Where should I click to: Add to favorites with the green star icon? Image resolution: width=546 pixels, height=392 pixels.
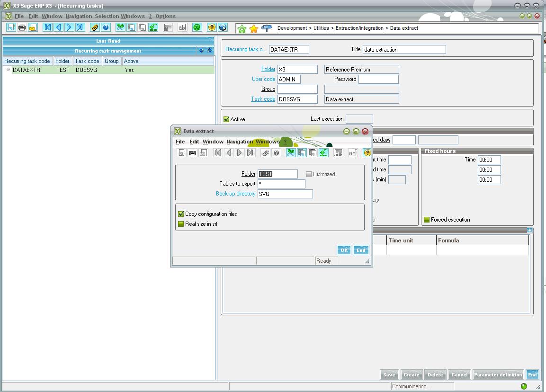pos(242,29)
